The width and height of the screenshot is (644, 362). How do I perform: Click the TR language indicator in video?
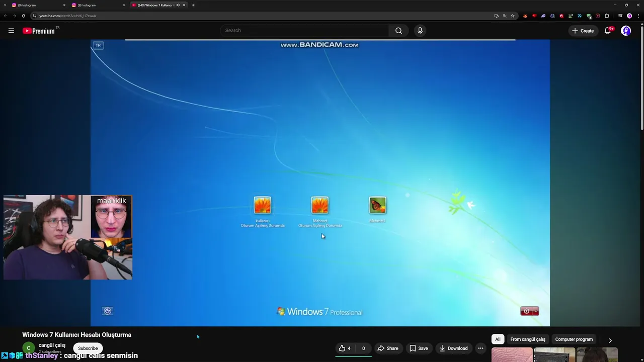click(98, 45)
